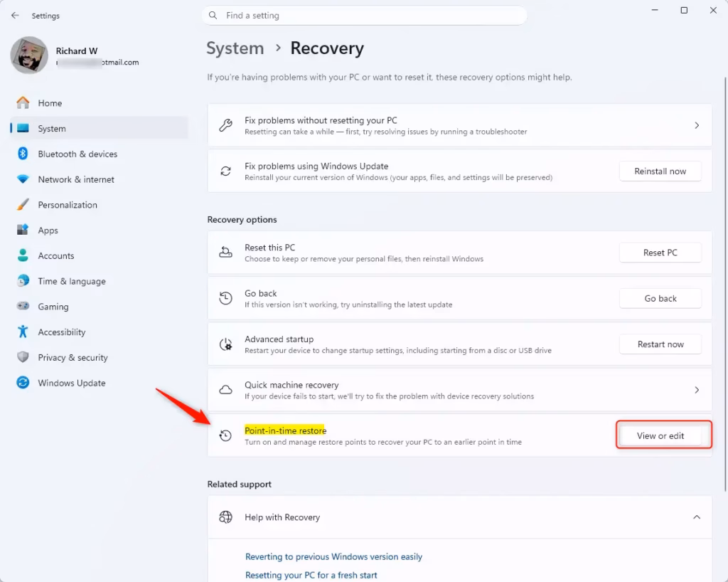The image size is (728, 582).
Task: Click the Go back button
Action: pyautogui.click(x=660, y=299)
